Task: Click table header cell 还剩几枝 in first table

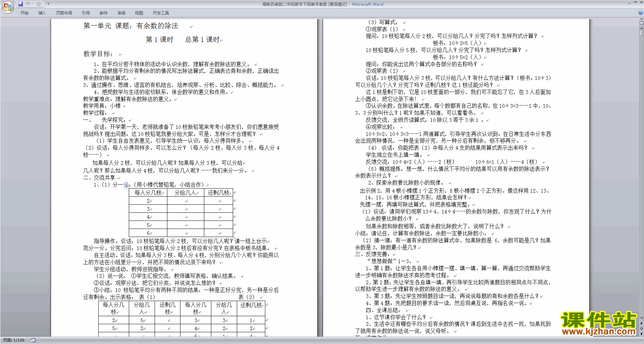Action: click(218, 193)
